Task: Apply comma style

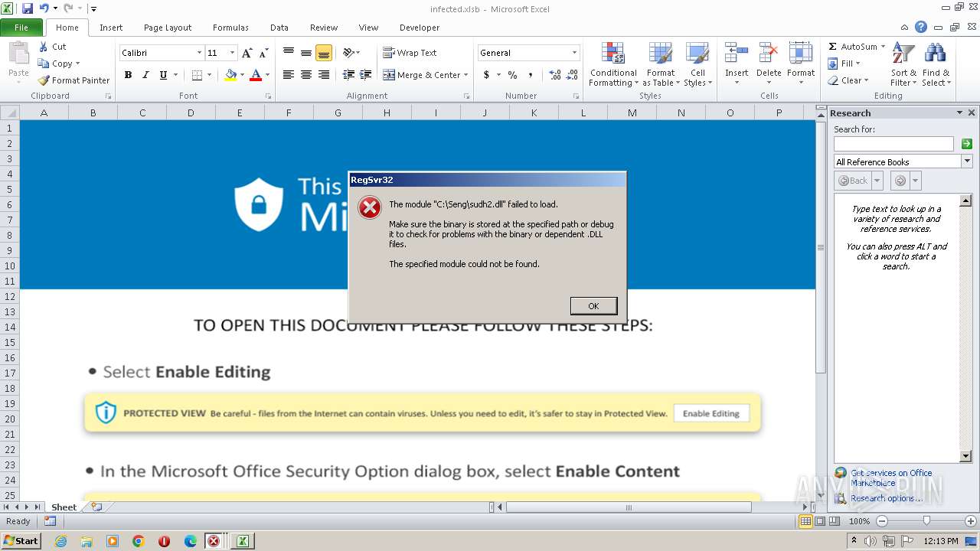Action: (x=531, y=75)
